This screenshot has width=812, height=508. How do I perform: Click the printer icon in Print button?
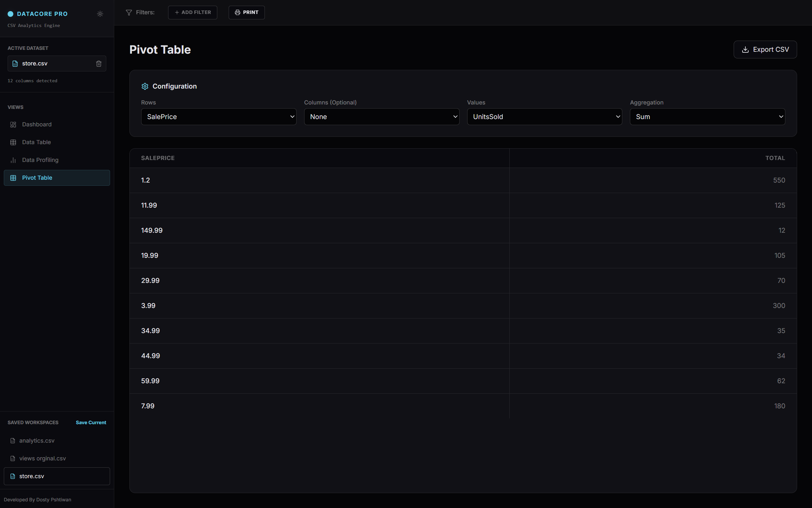pos(238,12)
